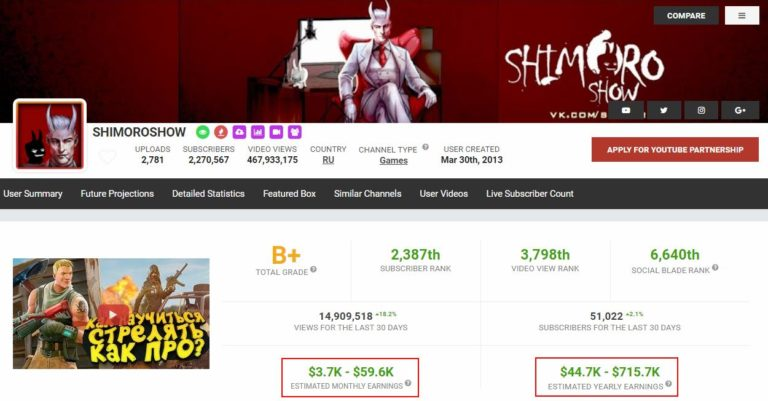
Task: Toggle the heart favorite icon beside avatar
Action: coord(107,156)
